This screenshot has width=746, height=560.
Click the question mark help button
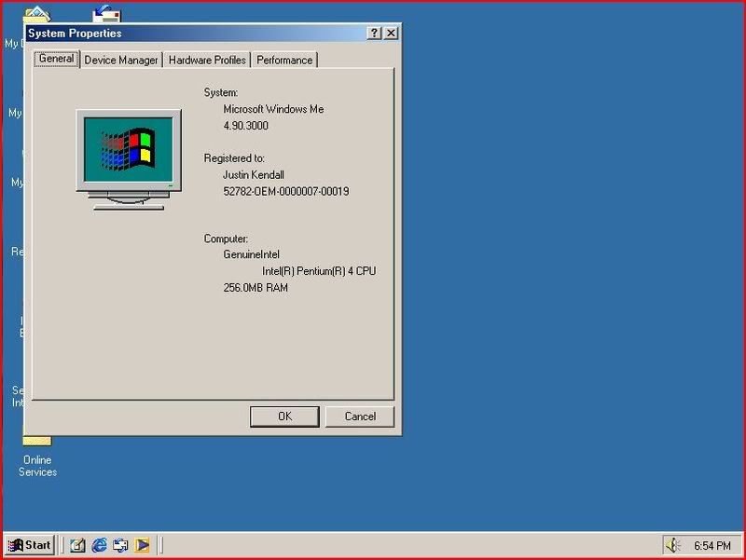(374, 33)
